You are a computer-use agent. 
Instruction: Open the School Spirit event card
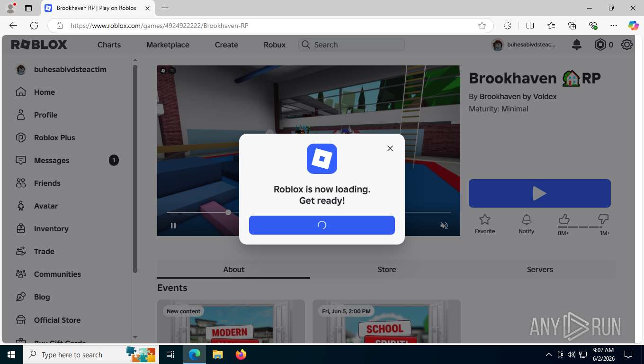pos(386,321)
